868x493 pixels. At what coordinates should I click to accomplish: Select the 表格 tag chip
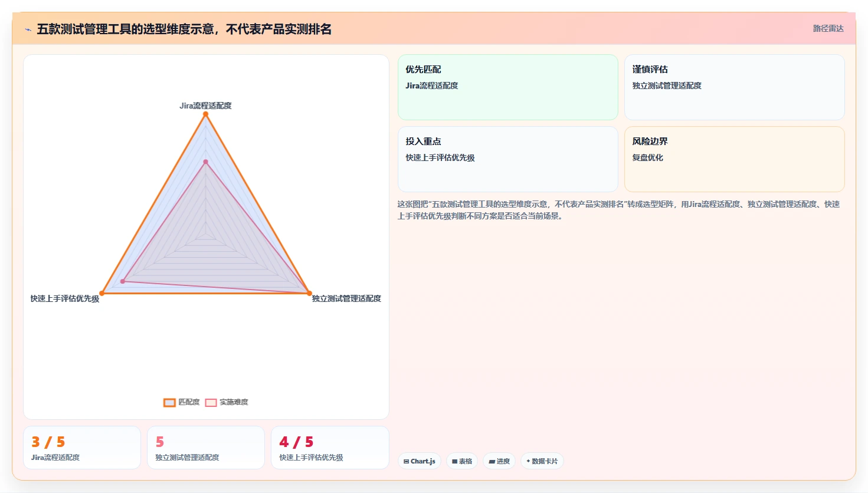(x=462, y=461)
